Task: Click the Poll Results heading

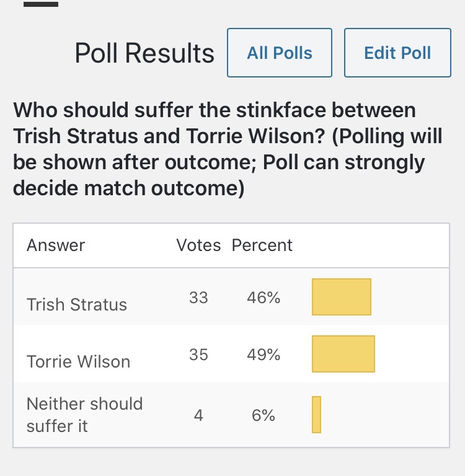Action: click(144, 53)
